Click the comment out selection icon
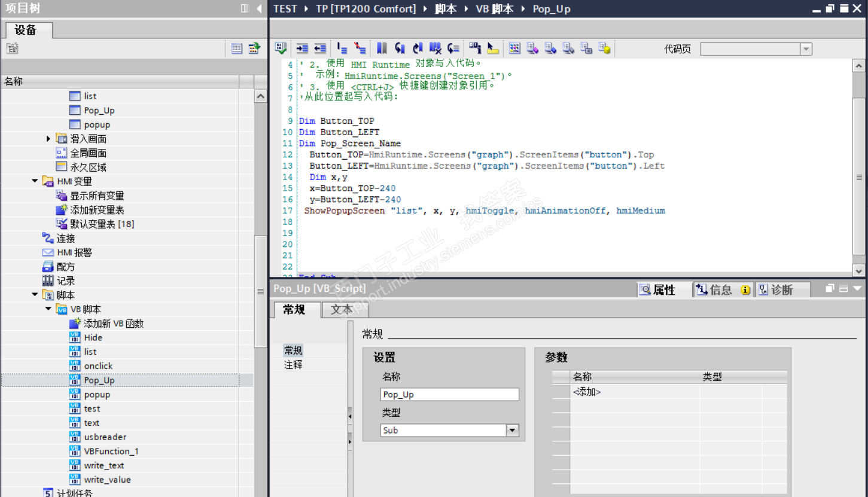868x497 pixels. pos(342,48)
